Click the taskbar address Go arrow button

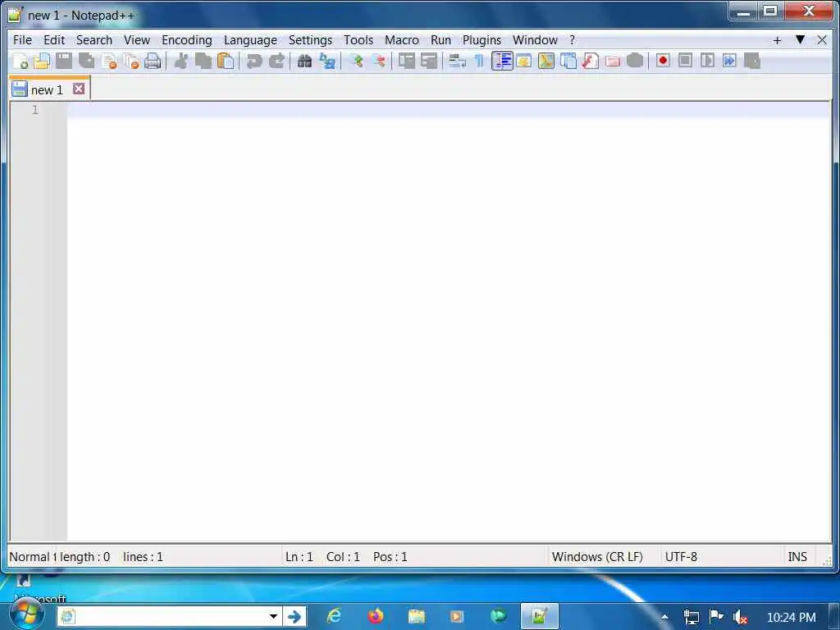coord(294,617)
